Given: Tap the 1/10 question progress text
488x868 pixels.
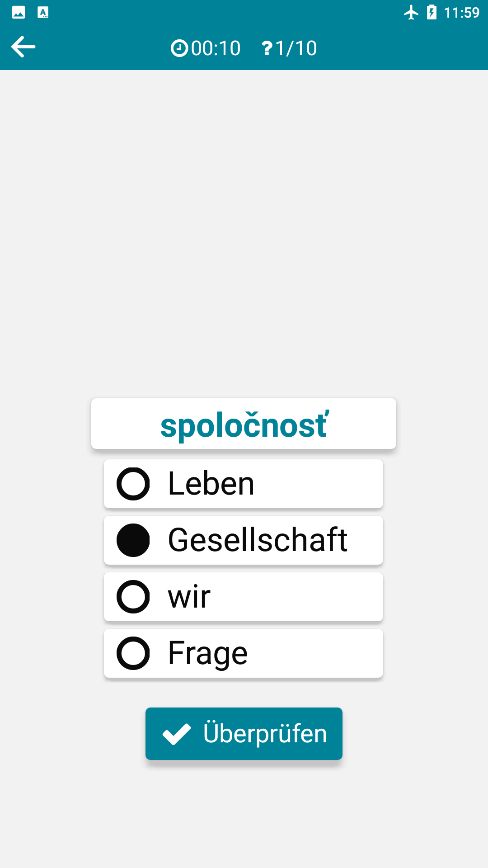Looking at the screenshot, I should click(x=296, y=48).
